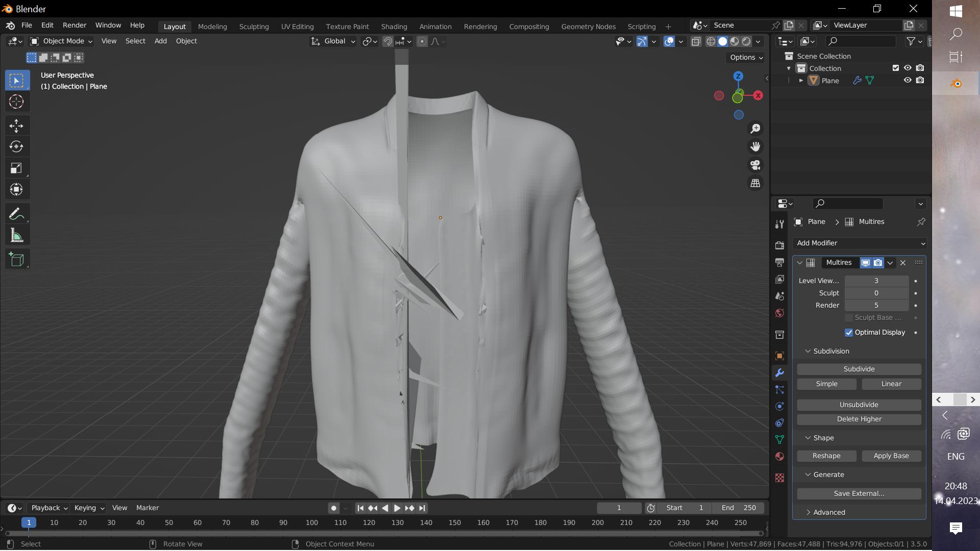Uncheck the Optimal Display checkbox
Screen dimensions: 980x551
point(849,333)
